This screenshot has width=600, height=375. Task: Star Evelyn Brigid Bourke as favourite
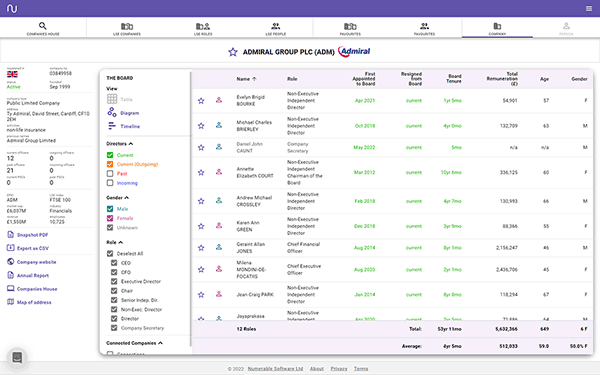pyautogui.click(x=201, y=101)
